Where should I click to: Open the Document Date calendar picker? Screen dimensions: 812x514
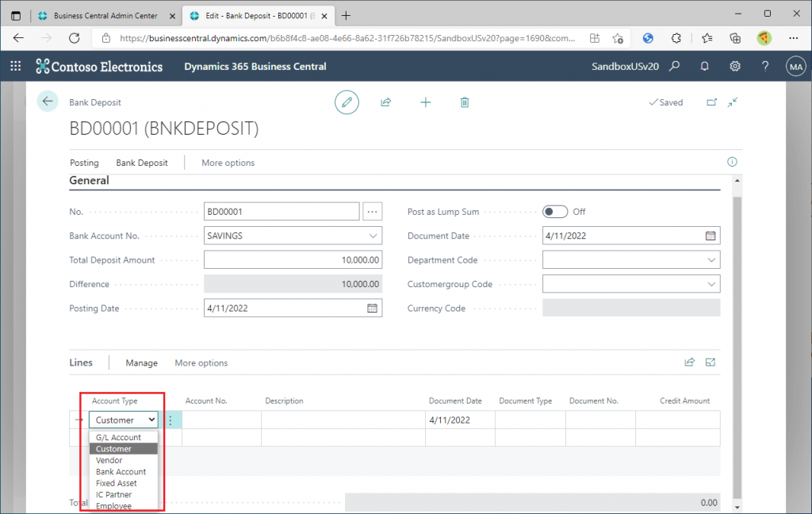pos(710,236)
